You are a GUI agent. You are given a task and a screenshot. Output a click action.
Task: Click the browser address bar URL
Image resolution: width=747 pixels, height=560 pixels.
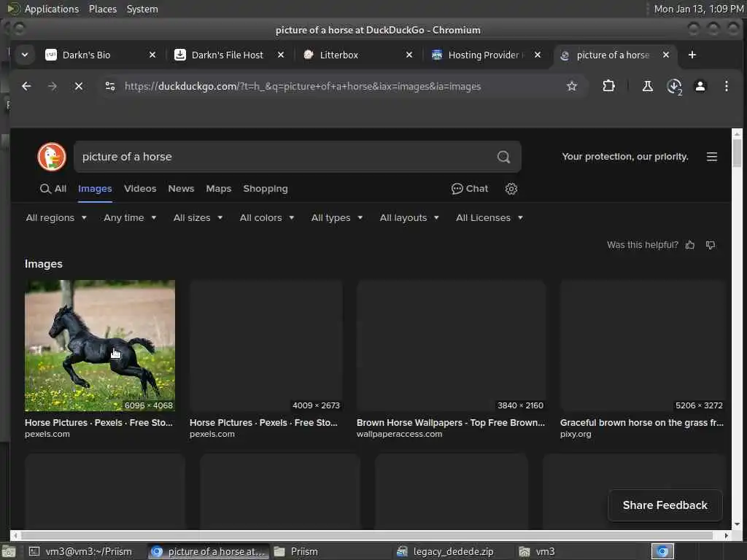pos(303,86)
